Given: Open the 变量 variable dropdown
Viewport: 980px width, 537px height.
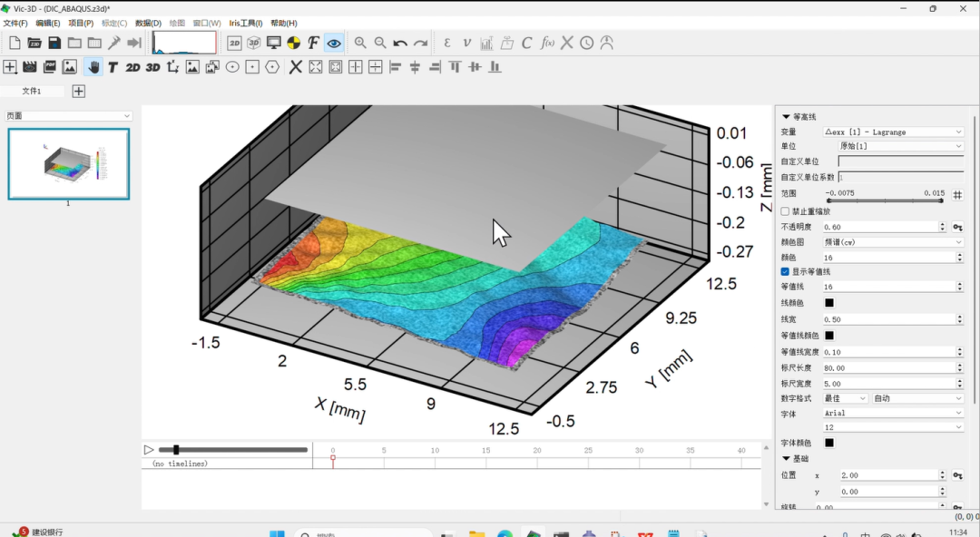Looking at the screenshot, I should pos(893,132).
